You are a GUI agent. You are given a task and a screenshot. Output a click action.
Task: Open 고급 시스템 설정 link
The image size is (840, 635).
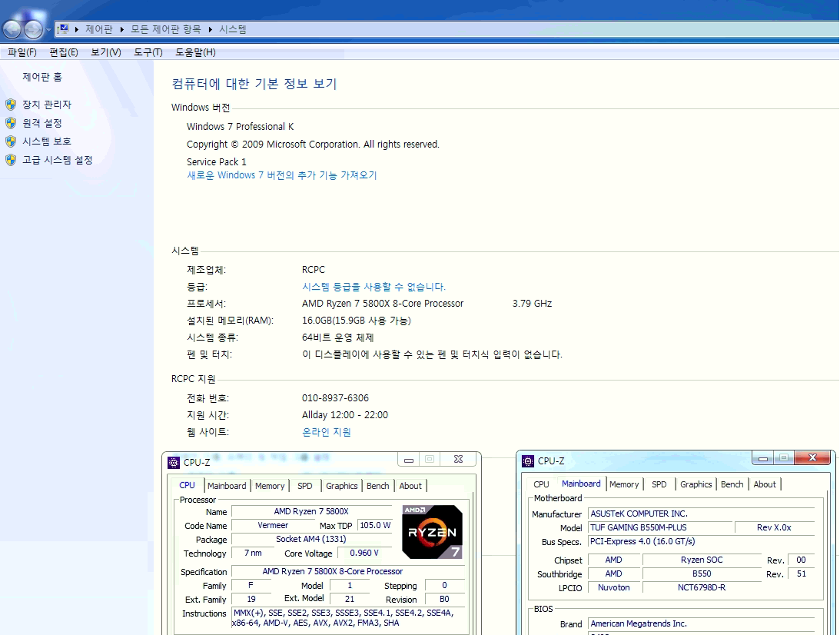[x=58, y=160]
